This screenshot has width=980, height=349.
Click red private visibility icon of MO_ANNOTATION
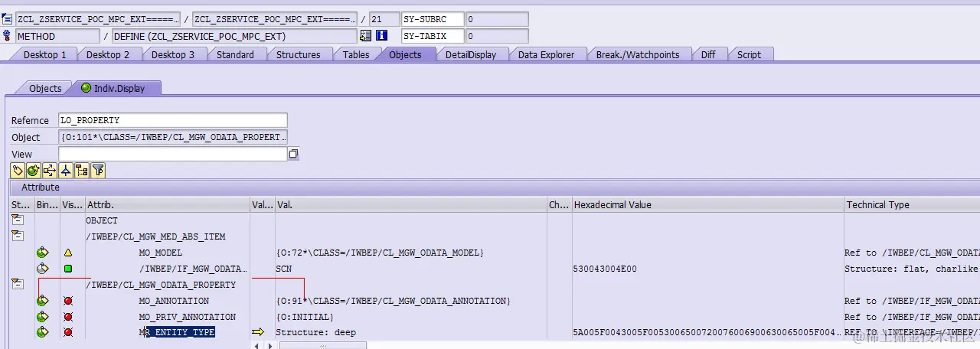[x=68, y=301]
